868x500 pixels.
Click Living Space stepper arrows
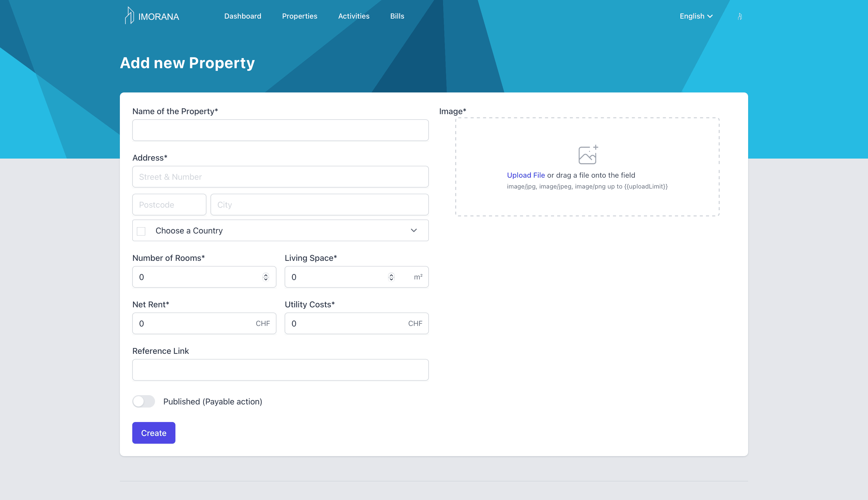(391, 277)
